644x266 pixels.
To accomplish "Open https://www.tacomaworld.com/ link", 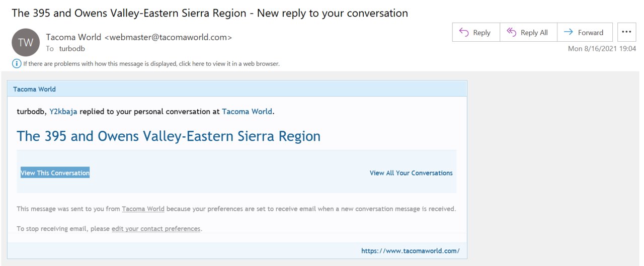I will click(x=410, y=251).
